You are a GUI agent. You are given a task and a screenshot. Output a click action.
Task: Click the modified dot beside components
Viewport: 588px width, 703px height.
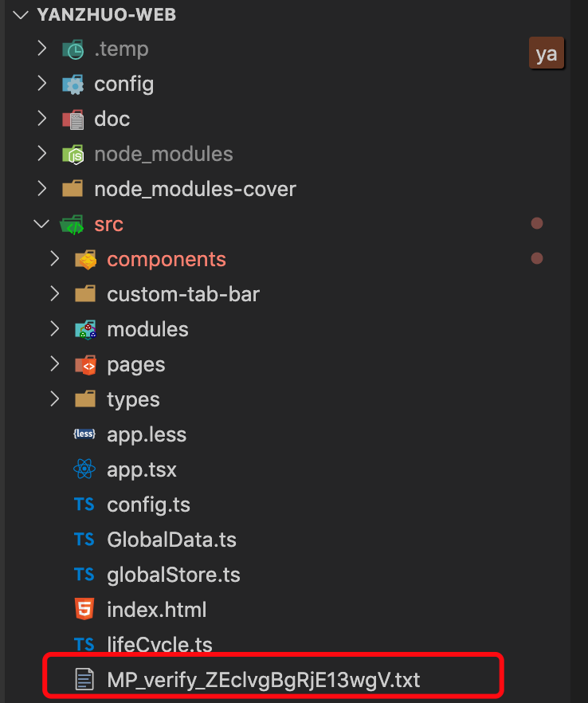click(x=537, y=258)
